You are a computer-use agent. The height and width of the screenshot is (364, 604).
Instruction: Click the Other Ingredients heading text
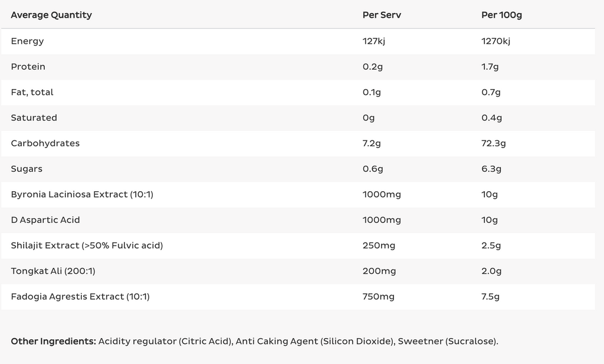(53, 342)
